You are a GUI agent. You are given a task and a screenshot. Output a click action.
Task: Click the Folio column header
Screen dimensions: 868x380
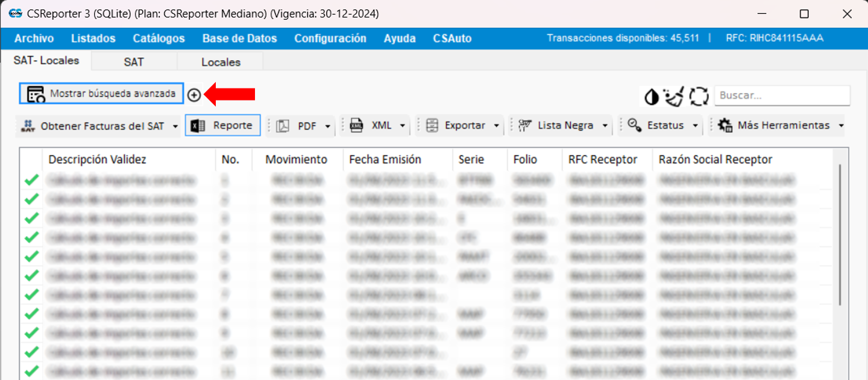525,160
